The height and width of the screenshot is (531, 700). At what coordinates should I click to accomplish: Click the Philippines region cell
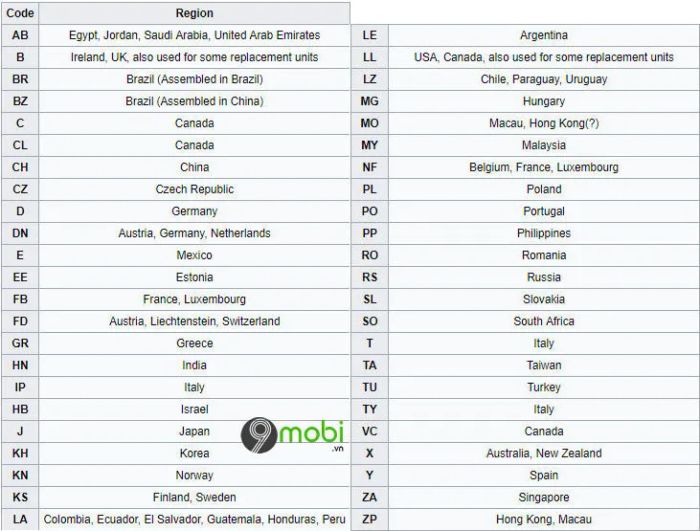tap(544, 233)
